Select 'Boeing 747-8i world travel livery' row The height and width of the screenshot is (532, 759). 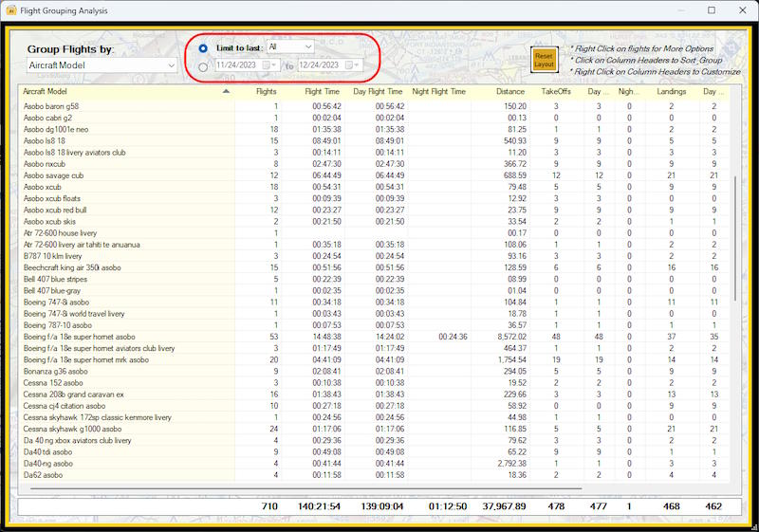click(373, 314)
